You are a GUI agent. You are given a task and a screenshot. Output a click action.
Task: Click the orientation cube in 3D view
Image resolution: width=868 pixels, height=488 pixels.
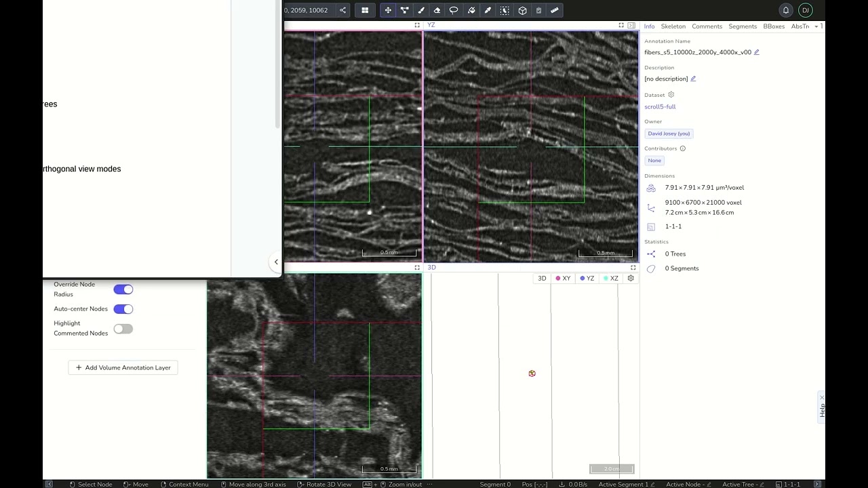[x=532, y=373]
